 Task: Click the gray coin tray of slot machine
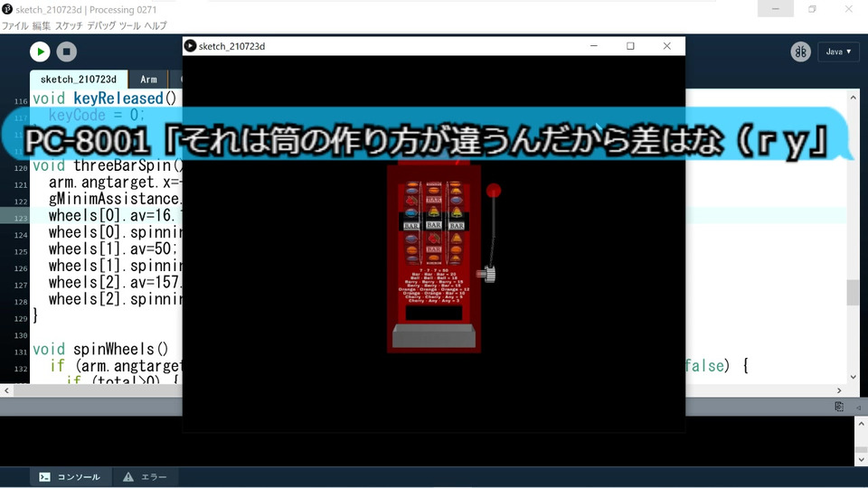434,336
